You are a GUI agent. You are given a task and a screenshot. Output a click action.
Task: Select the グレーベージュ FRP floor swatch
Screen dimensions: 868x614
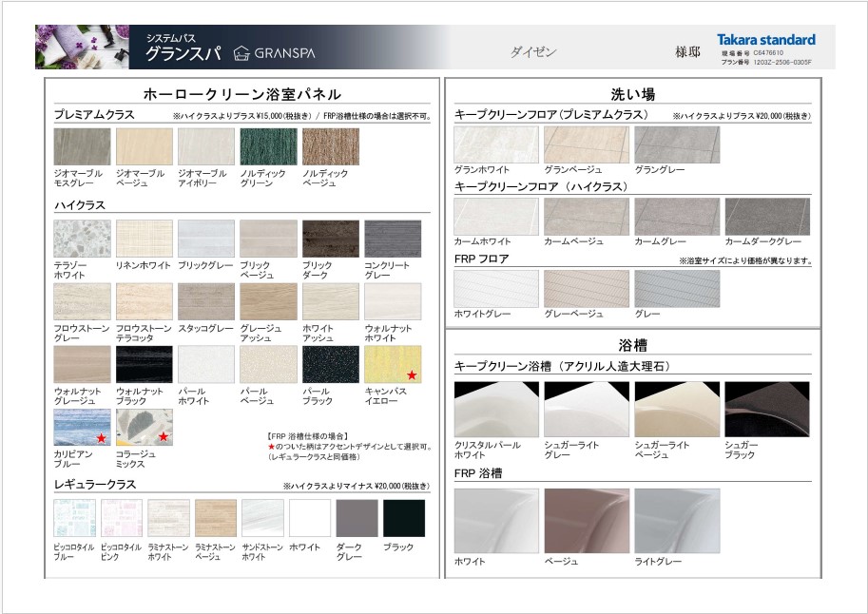[x=587, y=288]
